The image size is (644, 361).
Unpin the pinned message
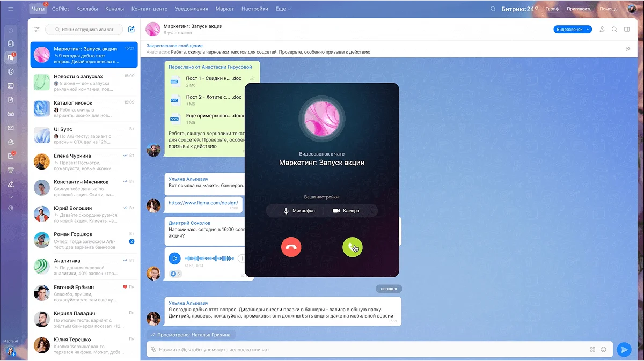click(628, 49)
